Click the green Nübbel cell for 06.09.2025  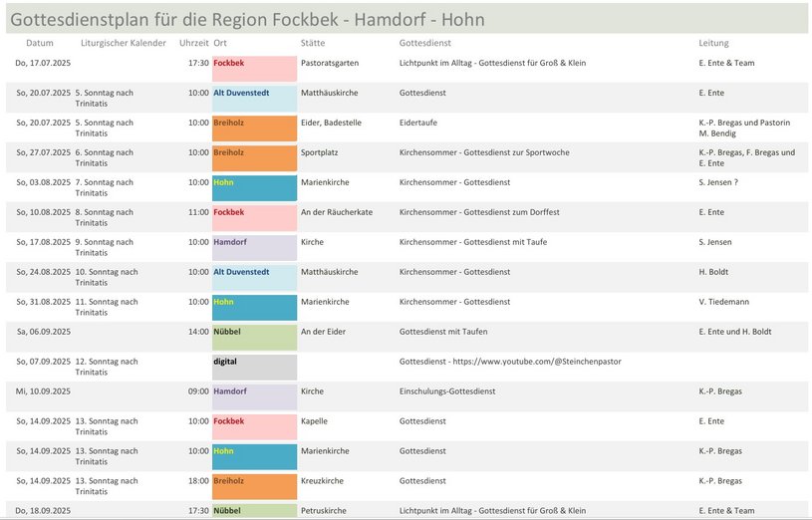(x=254, y=338)
